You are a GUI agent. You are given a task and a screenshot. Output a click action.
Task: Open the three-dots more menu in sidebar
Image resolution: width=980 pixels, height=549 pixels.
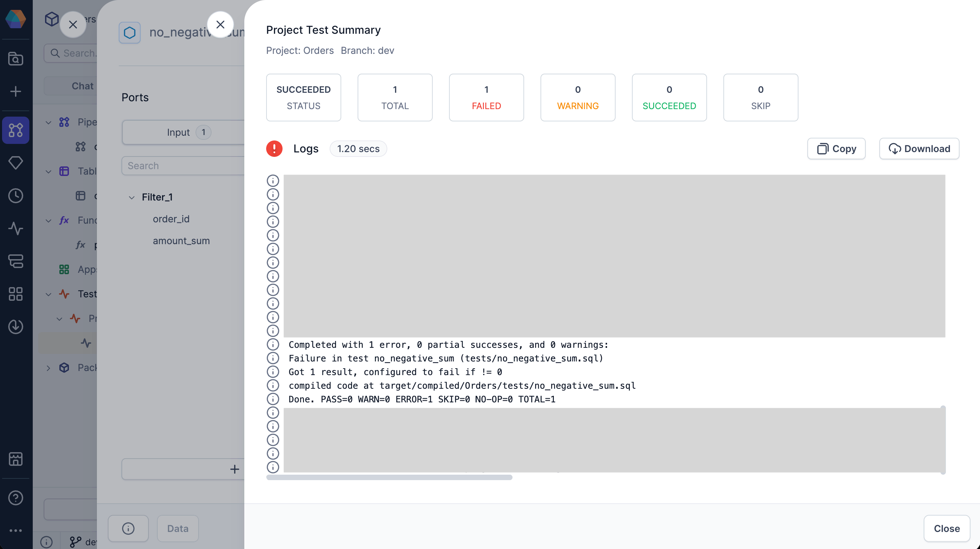(x=16, y=530)
